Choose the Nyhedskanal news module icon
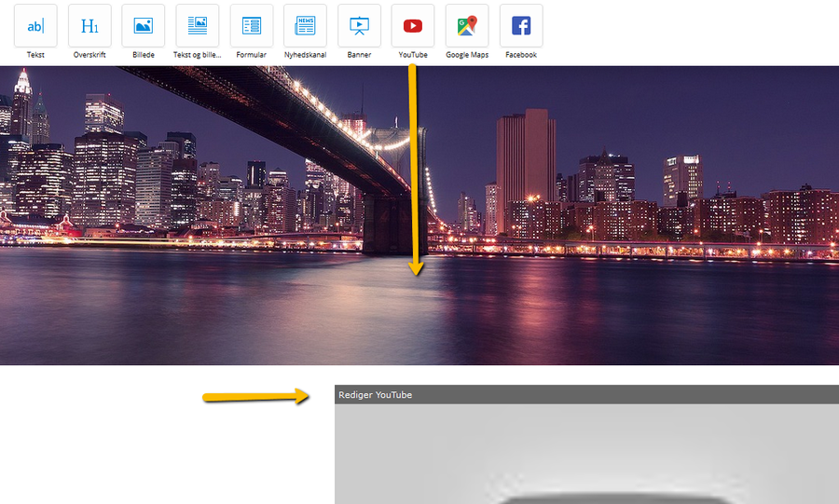 pos(305,26)
